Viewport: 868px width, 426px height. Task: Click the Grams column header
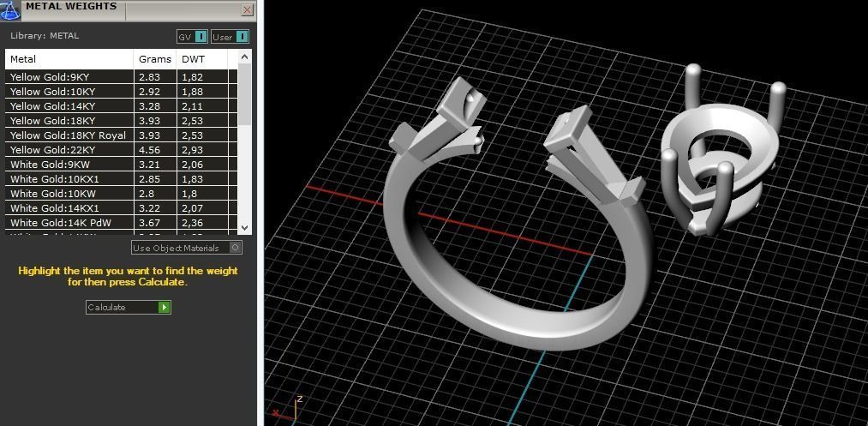coord(155,59)
